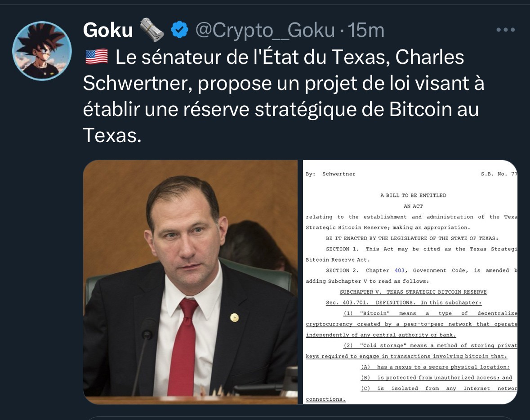Click the rolled newspaper emoji beside Goku
The image size is (530, 420).
pos(152,30)
